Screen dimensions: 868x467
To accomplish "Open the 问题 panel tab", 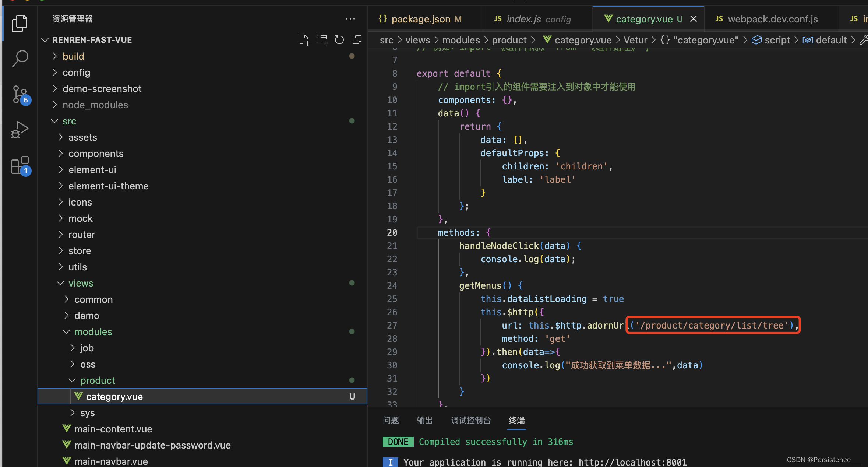I will point(391,420).
